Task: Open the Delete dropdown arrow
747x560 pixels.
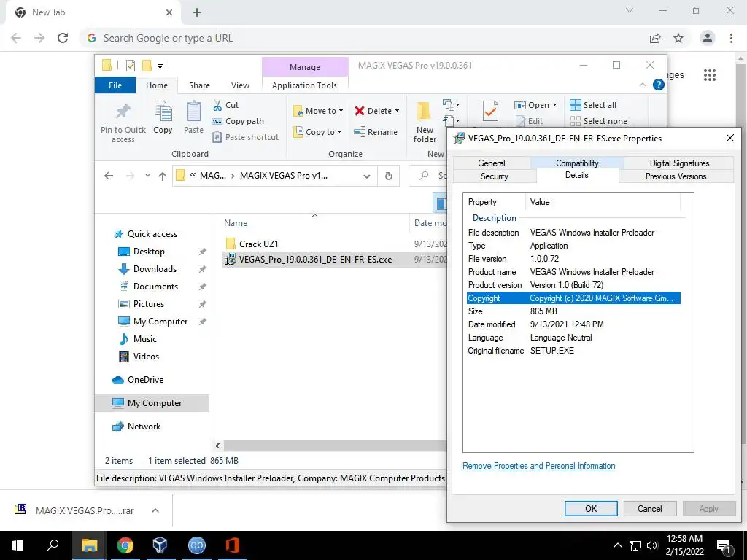Action: click(x=398, y=111)
